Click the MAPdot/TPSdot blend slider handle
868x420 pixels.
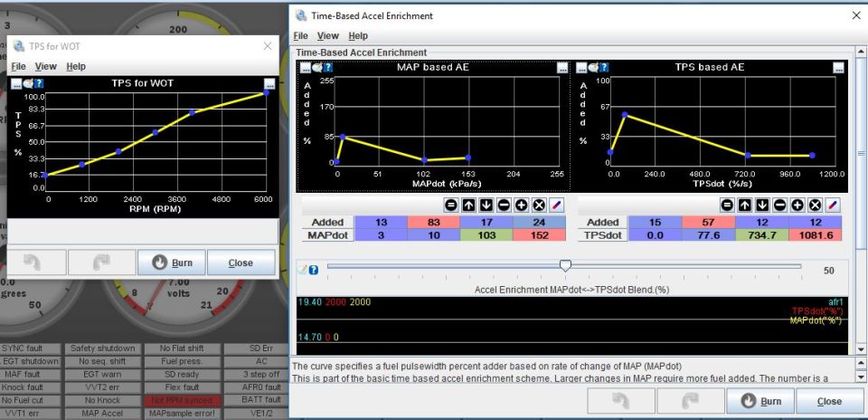565,266
